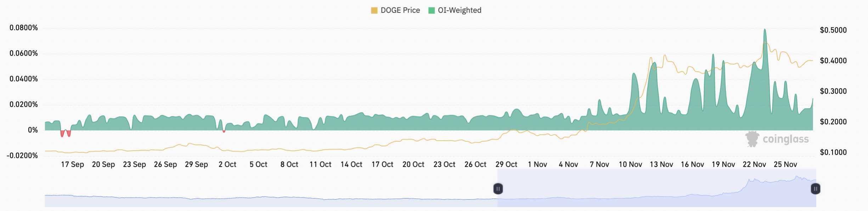Click the 17 Sep date label
Image resolution: width=868 pixels, height=211 pixels.
(x=72, y=165)
